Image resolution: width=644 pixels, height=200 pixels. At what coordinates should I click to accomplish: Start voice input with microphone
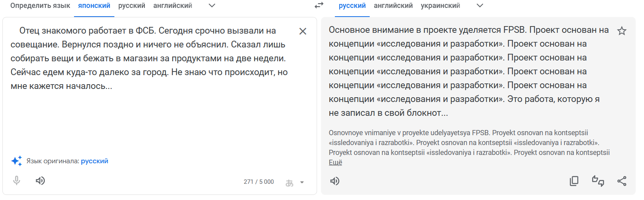click(x=17, y=181)
